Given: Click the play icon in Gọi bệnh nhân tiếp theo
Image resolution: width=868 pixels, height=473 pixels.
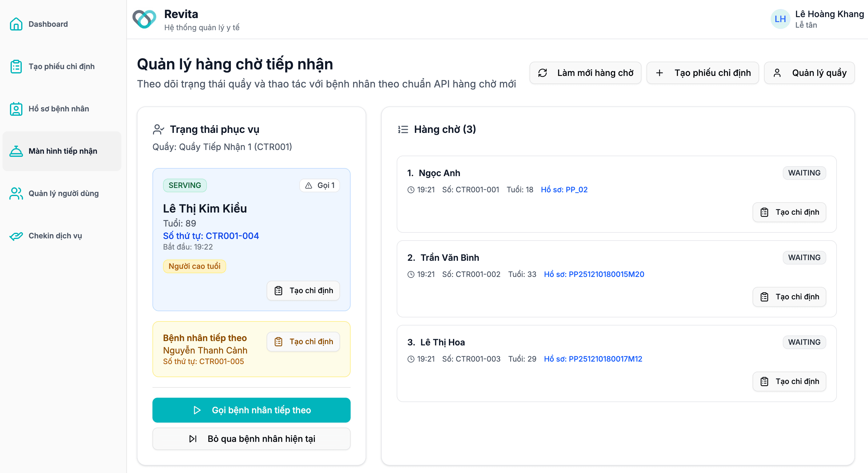Looking at the screenshot, I should pyautogui.click(x=197, y=410).
